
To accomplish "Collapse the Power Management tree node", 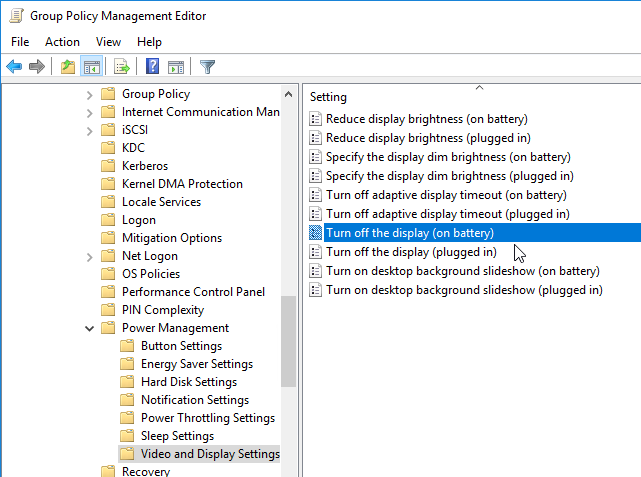I will (x=90, y=329).
